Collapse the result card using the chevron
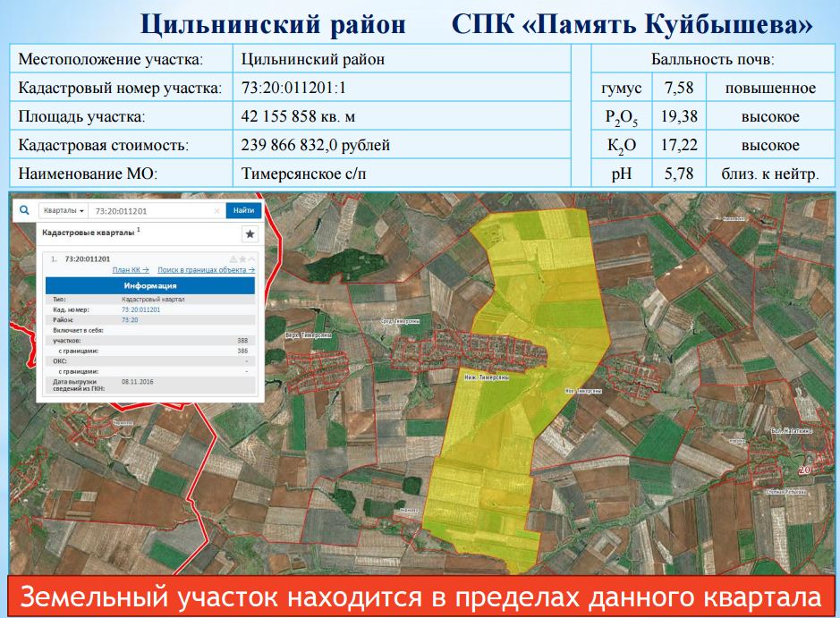 pyautogui.click(x=251, y=259)
